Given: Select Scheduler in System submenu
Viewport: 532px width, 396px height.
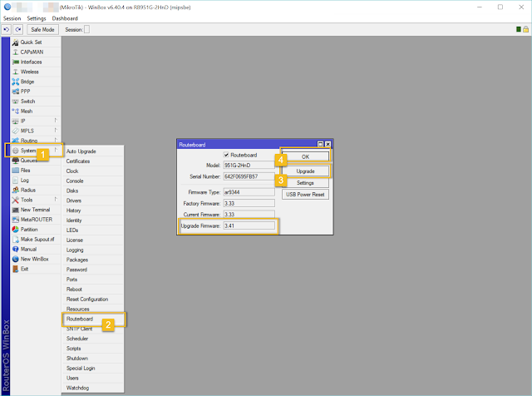Looking at the screenshot, I should coord(92,339).
